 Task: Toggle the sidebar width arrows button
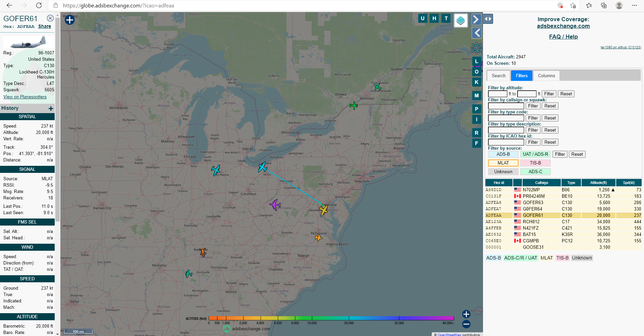click(x=488, y=19)
